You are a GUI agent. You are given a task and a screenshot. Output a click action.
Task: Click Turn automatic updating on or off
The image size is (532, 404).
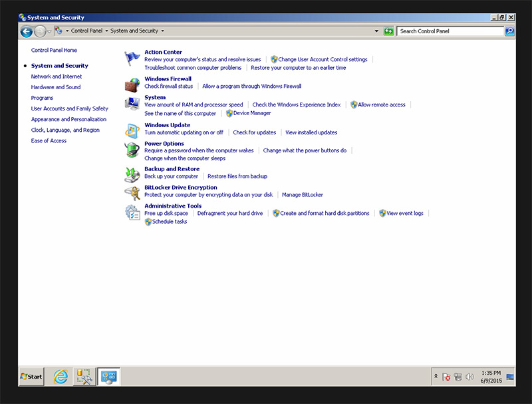click(184, 132)
